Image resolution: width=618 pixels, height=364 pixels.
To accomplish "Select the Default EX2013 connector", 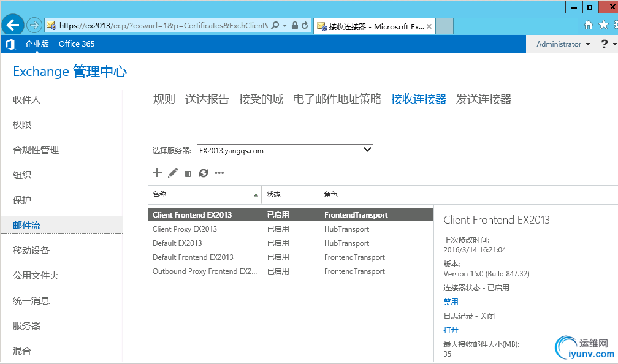I will pos(291,243).
